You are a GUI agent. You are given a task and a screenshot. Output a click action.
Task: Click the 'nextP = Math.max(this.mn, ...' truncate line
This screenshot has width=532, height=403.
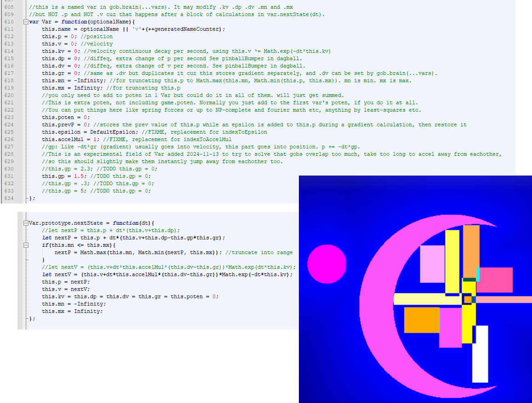click(174, 253)
